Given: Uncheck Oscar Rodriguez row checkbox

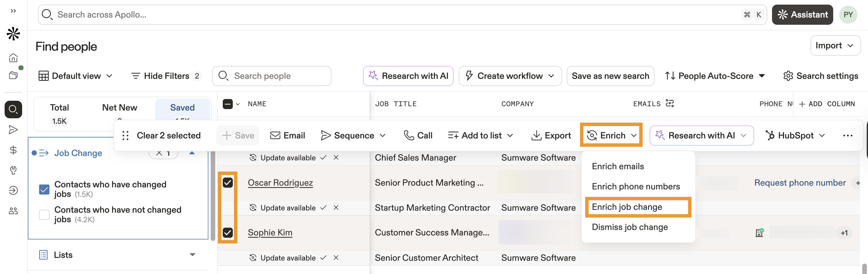Looking at the screenshot, I should click(x=228, y=183).
